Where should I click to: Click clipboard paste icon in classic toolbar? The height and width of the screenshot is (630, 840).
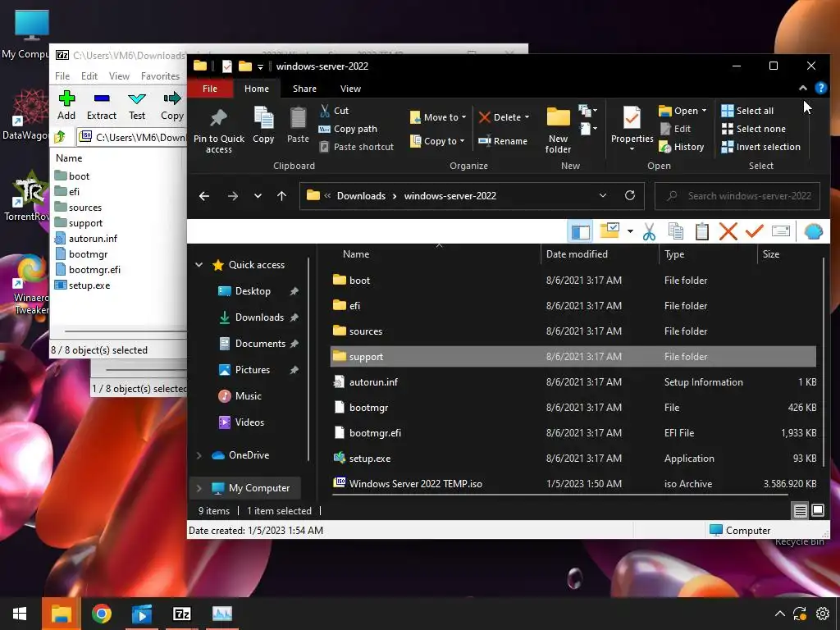click(x=702, y=231)
